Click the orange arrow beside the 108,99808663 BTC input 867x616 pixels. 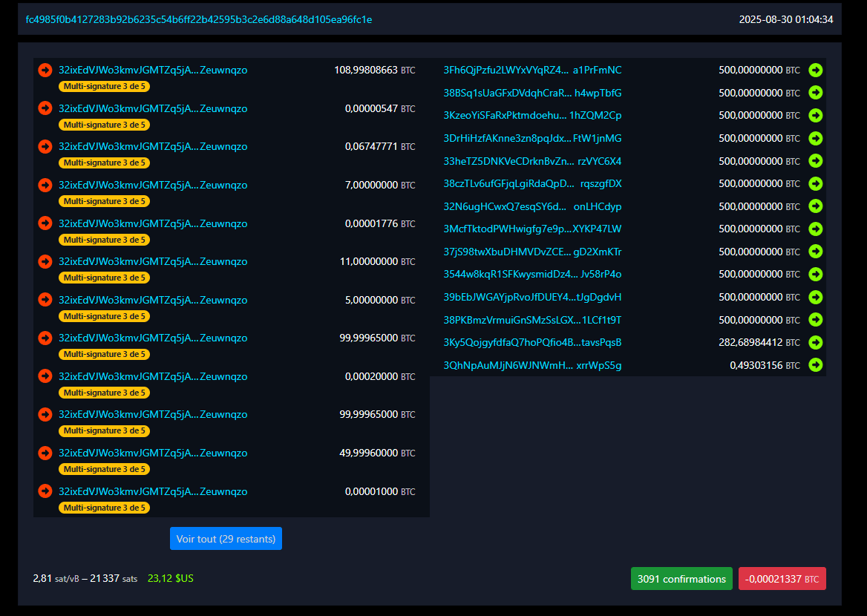point(45,71)
